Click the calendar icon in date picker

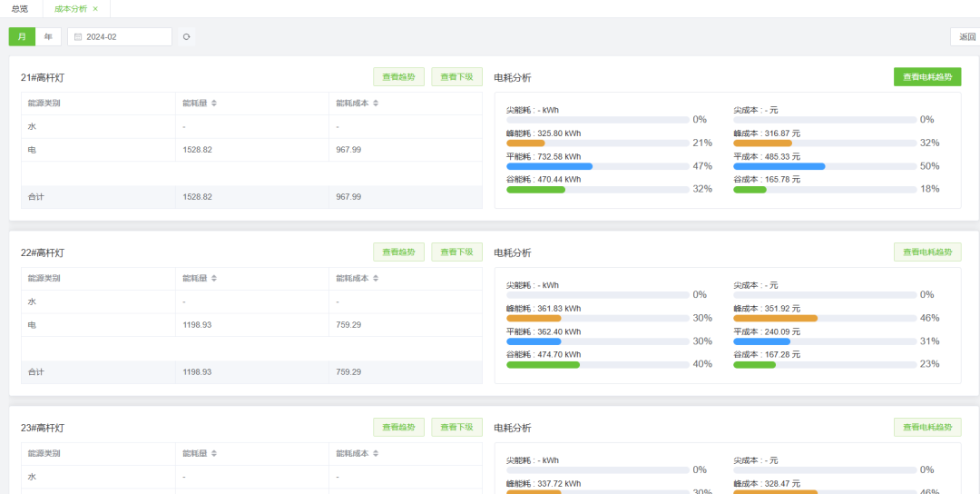coord(78,37)
